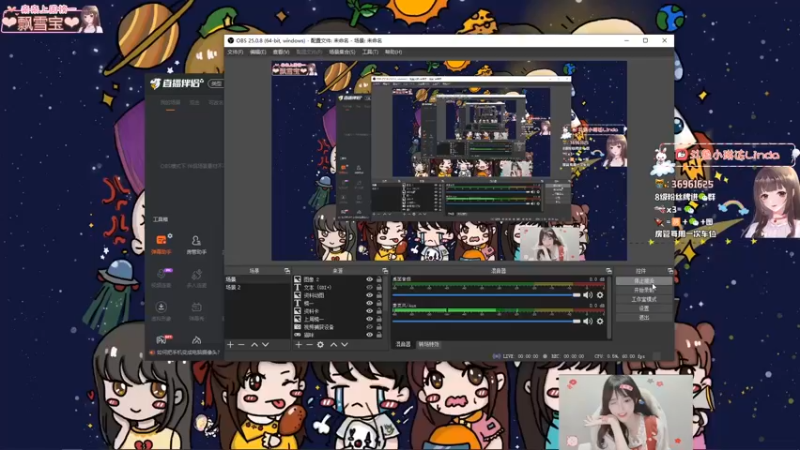Click the 直播伴侣 logo

pyautogui.click(x=177, y=83)
